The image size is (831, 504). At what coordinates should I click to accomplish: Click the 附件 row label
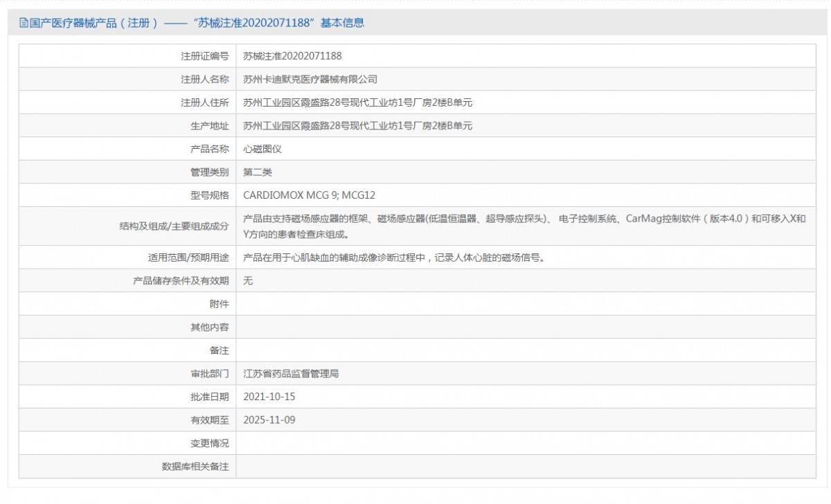tap(219, 304)
